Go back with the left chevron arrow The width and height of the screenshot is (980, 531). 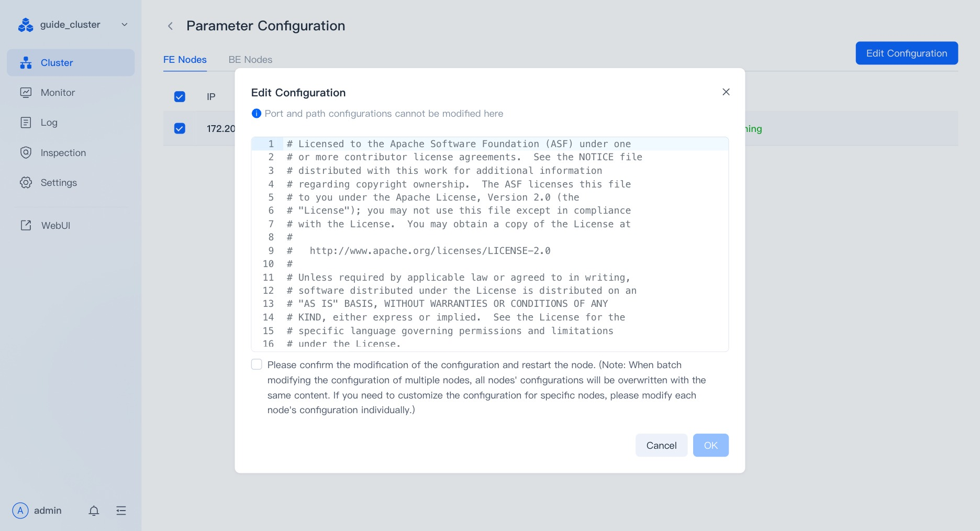click(x=170, y=26)
